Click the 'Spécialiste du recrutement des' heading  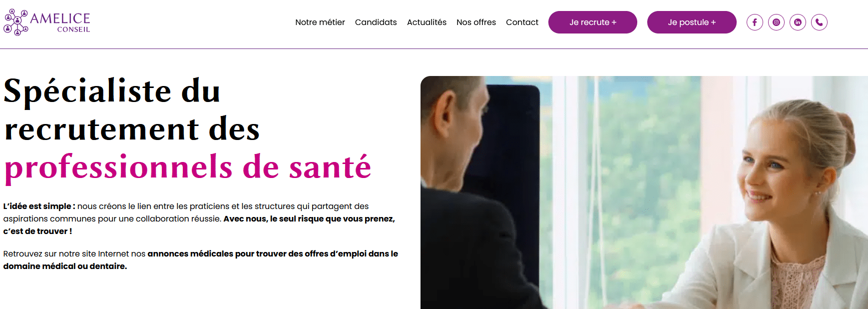pos(132,110)
